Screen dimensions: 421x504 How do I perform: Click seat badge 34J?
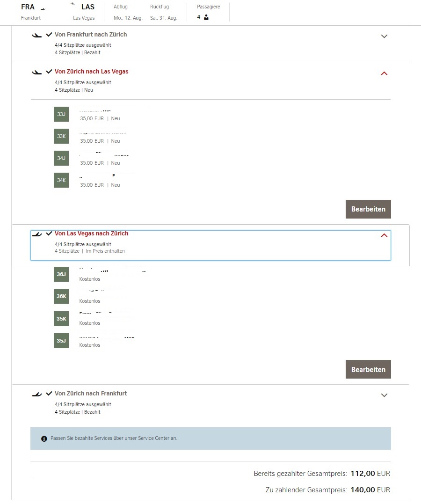(61, 158)
